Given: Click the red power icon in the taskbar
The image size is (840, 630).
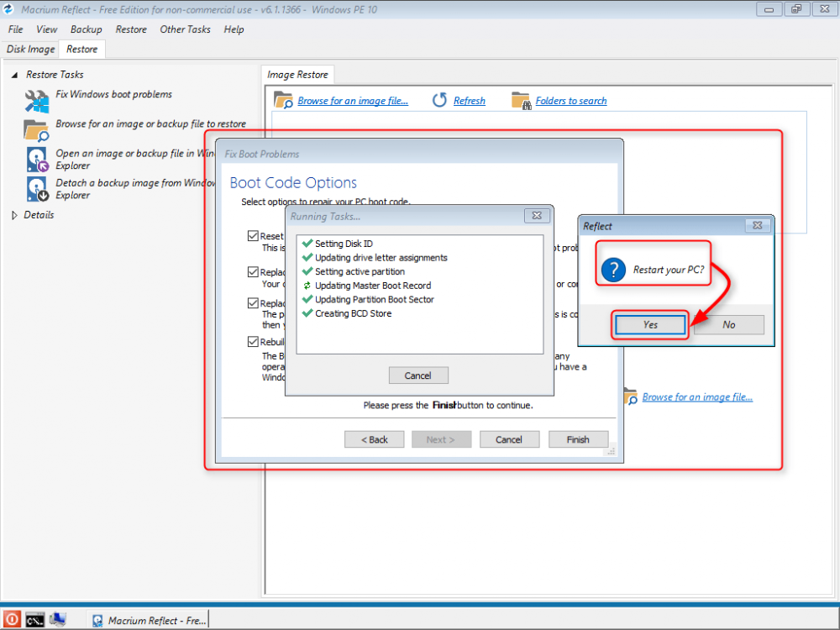Looking at the screenshot, I should (12, 619).
